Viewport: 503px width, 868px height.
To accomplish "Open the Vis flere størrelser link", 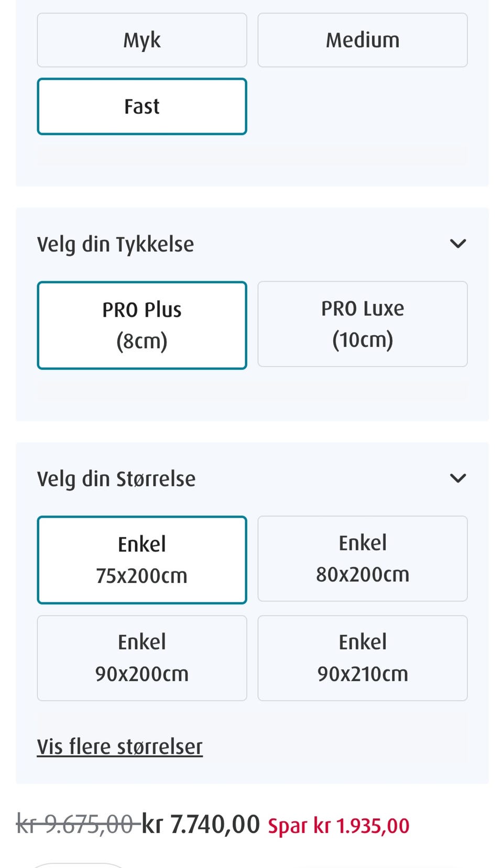I will tap(119, 746).
